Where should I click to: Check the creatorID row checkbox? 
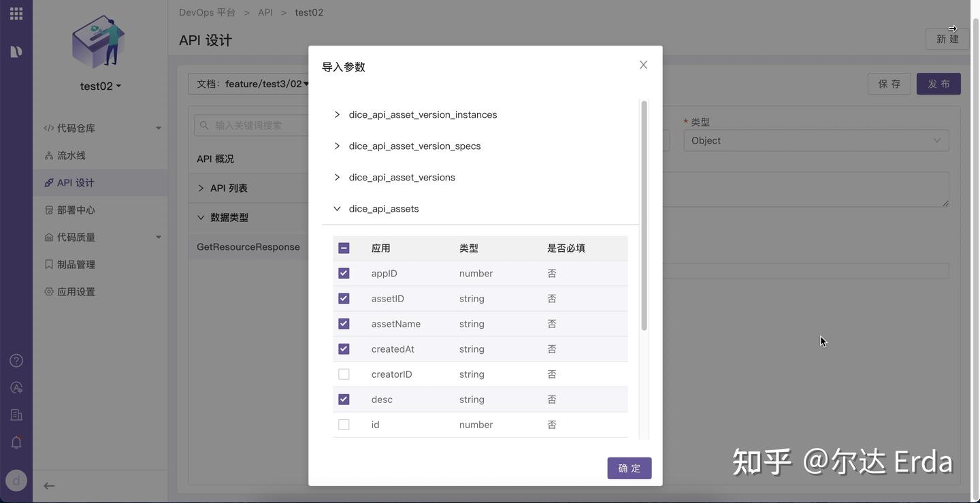pos(344,374)
